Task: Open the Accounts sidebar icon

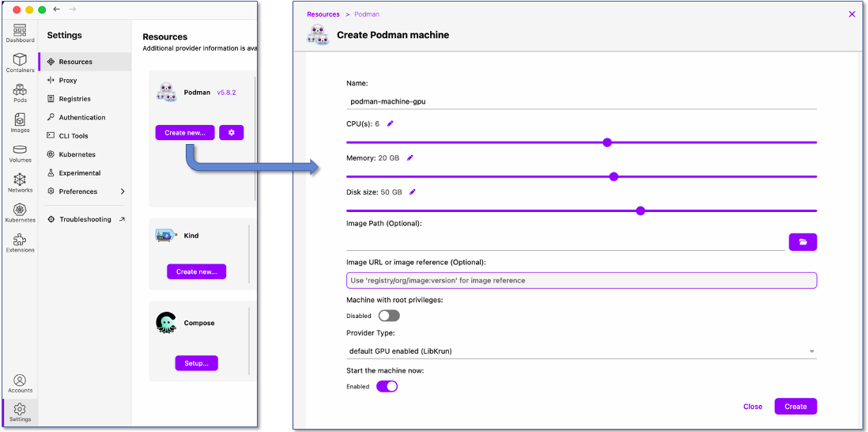Action: 20,383
